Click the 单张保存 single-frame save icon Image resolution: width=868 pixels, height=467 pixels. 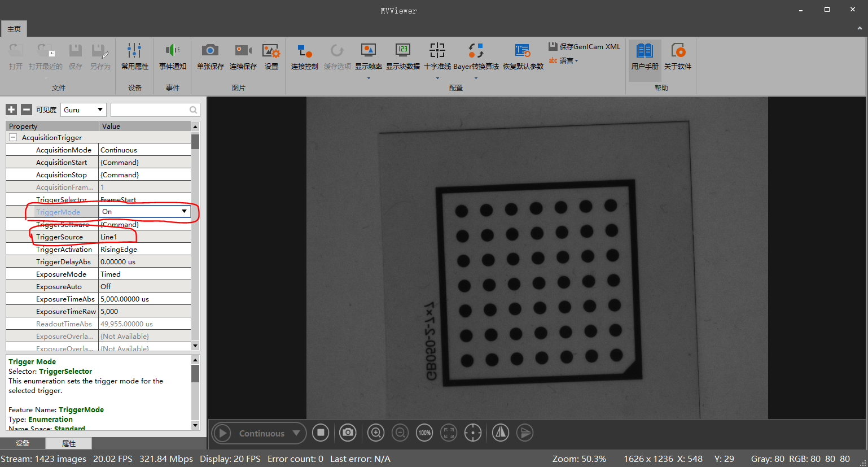click(210, 56)
